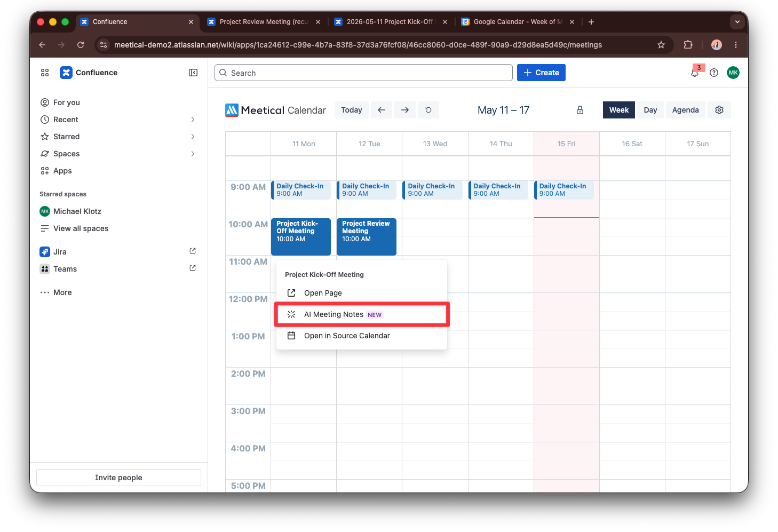Switch to the 2026-05-11 Project Kick-Off tab
The image size is (778, 532).
pos(390,22)
